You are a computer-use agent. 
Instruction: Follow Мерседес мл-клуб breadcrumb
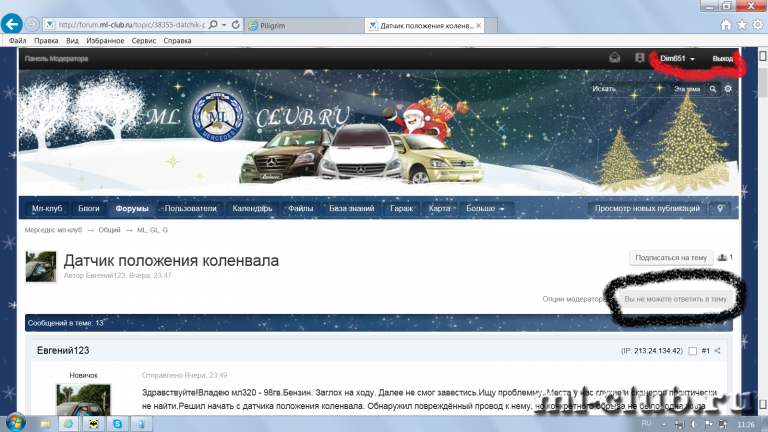(53, 230)
